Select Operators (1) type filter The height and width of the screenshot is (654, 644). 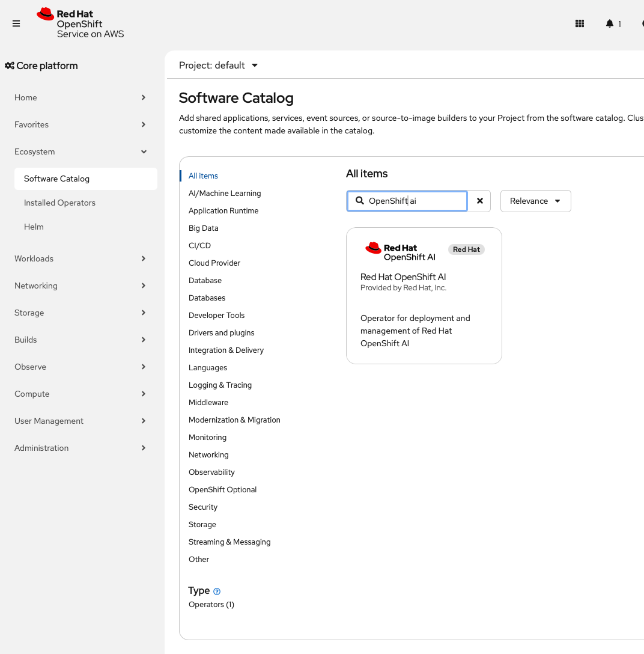pyautogui.click(x=211, y=605)
